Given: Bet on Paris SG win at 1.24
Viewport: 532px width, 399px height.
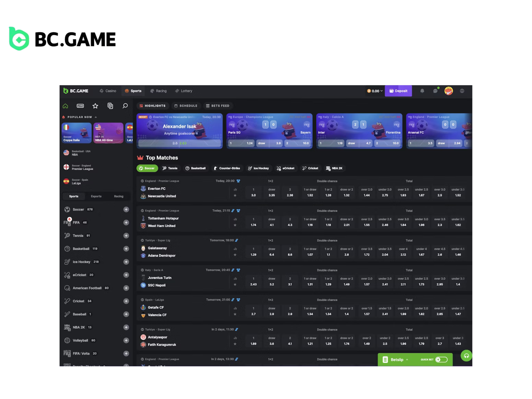Looking at the screenshot, I should [x=241, y=143].
